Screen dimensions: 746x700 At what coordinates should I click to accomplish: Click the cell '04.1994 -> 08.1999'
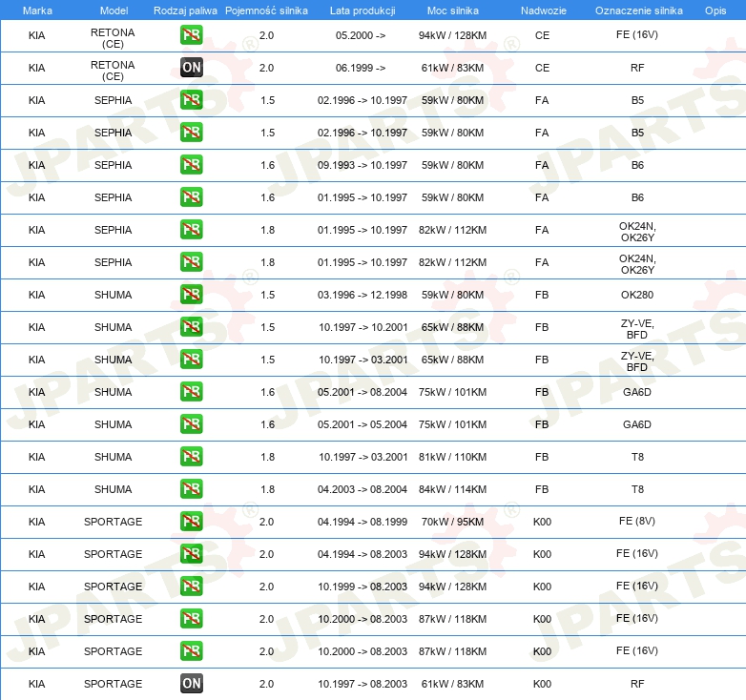[363, 522]
